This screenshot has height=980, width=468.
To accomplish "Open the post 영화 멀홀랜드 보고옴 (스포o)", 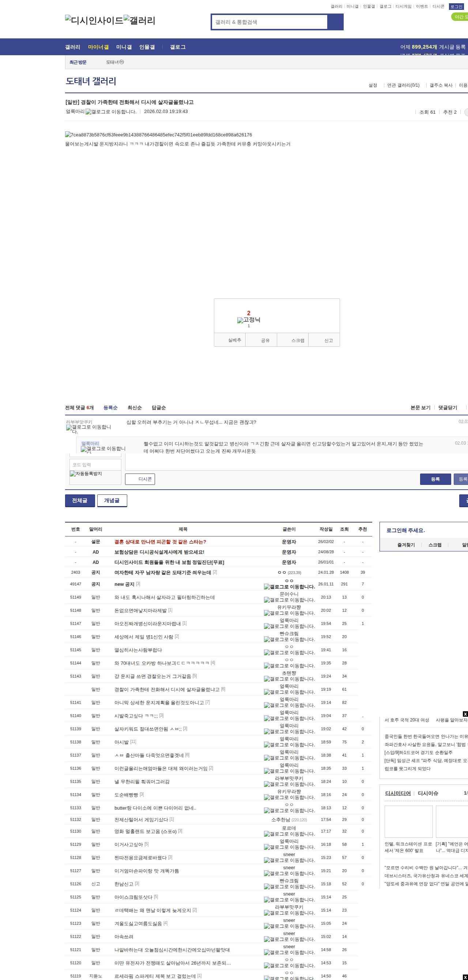I will coord(146,832).
